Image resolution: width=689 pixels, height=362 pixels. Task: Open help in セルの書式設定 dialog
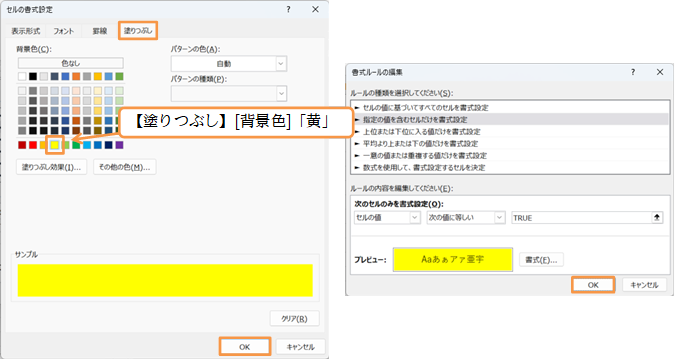(x=288, y=9)
